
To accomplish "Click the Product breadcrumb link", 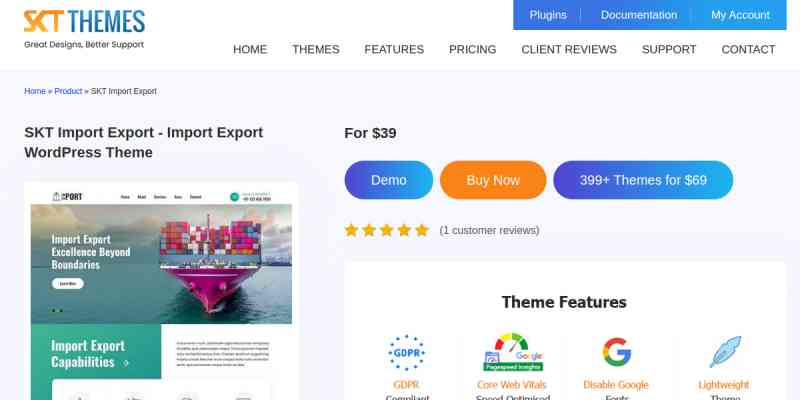I will (68, 91).
